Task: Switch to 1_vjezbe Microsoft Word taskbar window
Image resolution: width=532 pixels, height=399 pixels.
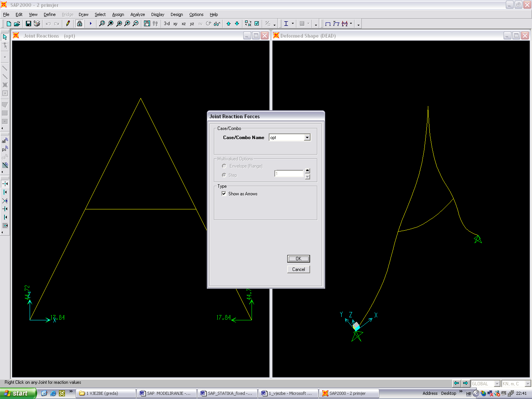Action: coord(288,393)
